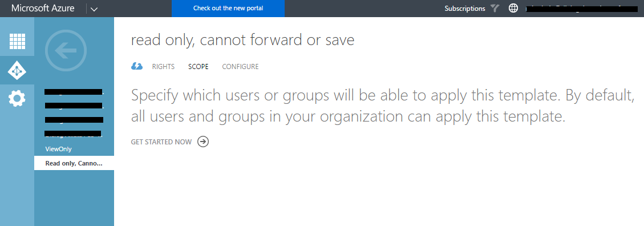Click the globe language icon
The height and width of the screenshot is (226, 644).
[x=513, y=8]
